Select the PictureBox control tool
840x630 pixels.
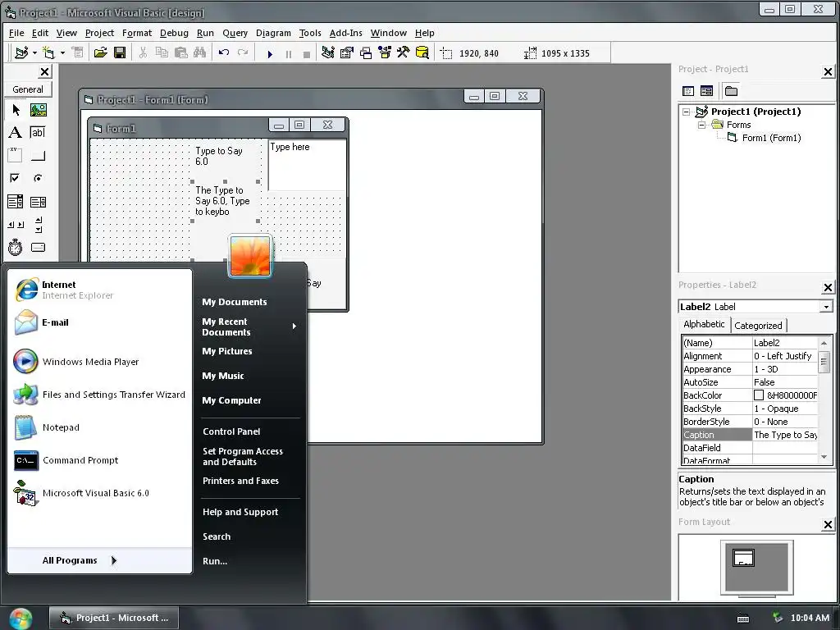click(38, 111)
